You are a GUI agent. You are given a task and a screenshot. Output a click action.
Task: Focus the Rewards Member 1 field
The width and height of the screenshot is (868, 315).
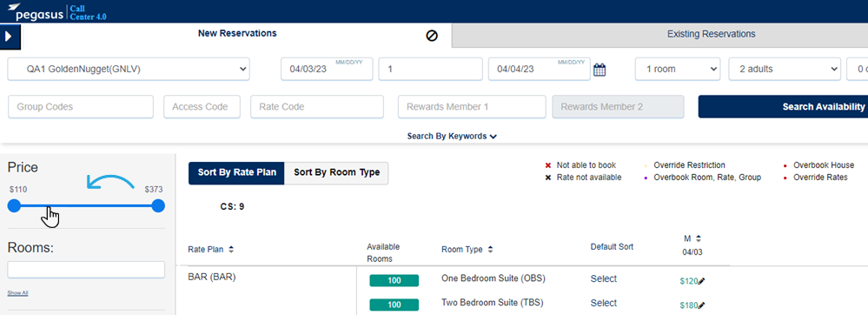pos(472,106)
